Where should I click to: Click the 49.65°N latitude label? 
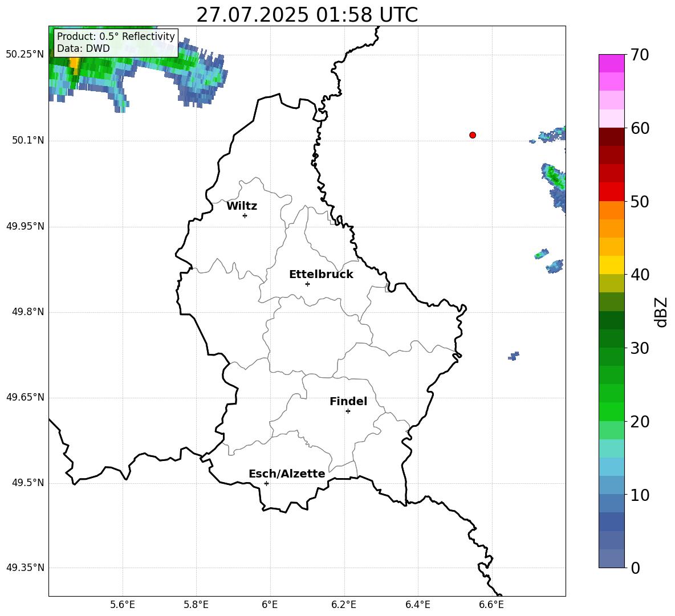pyautogui.click(x=25, y=397)
